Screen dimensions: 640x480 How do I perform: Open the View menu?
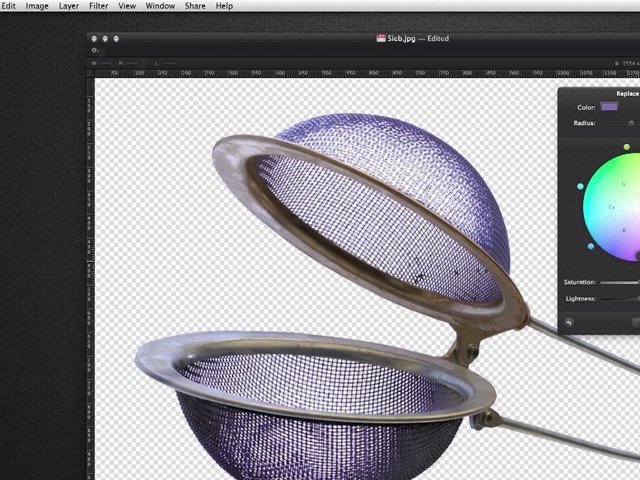click(127, 6)
